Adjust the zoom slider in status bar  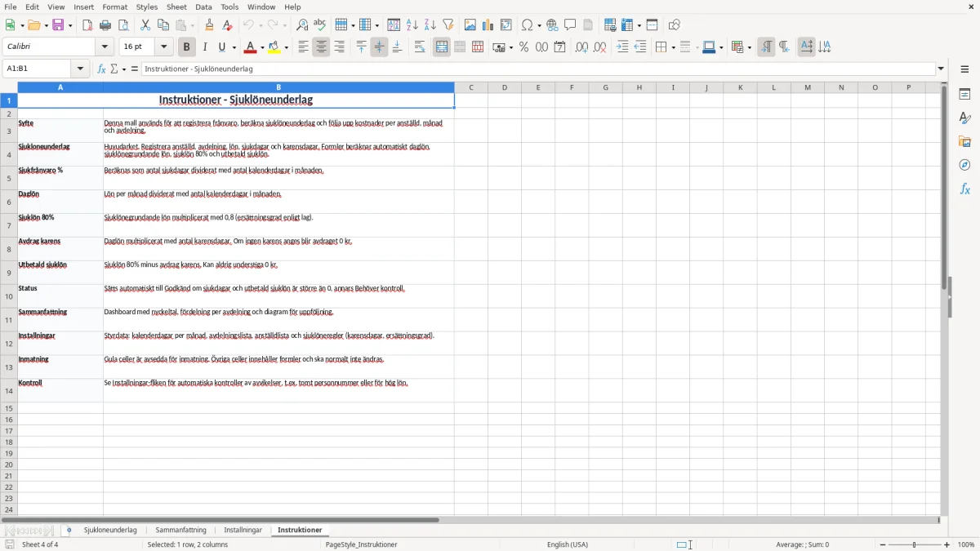(915, 544)
